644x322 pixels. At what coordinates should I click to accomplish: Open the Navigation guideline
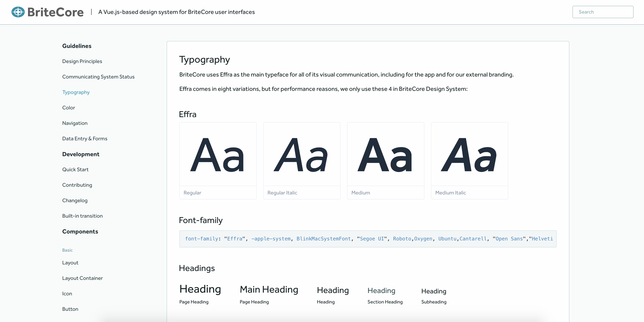(x=75, y=123)
